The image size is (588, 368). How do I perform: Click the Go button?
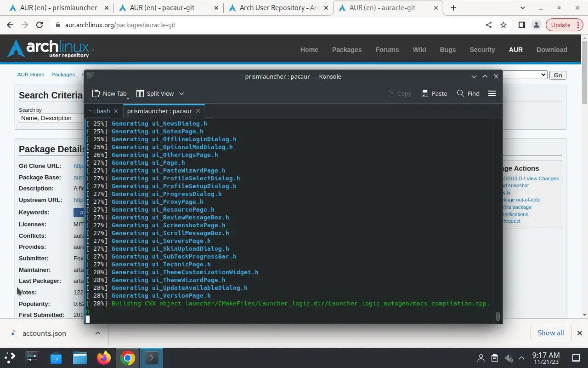pyautogui.click(x=558, y=75)
